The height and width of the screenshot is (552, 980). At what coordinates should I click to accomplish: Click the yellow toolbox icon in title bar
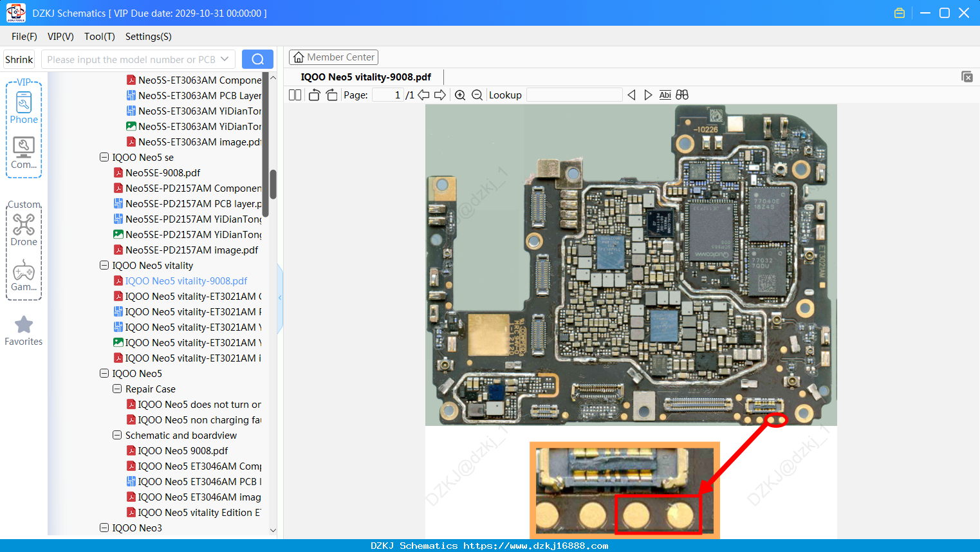900,13
